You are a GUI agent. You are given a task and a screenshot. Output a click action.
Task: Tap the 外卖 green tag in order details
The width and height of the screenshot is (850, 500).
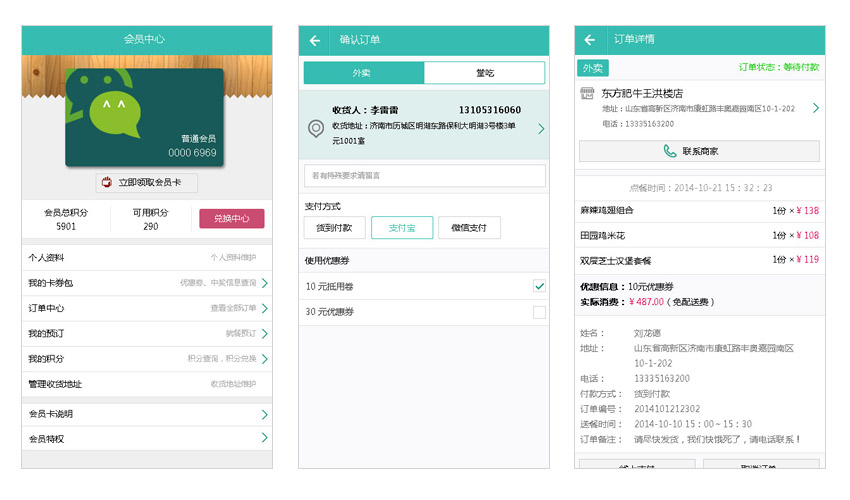tap(593, 68)
